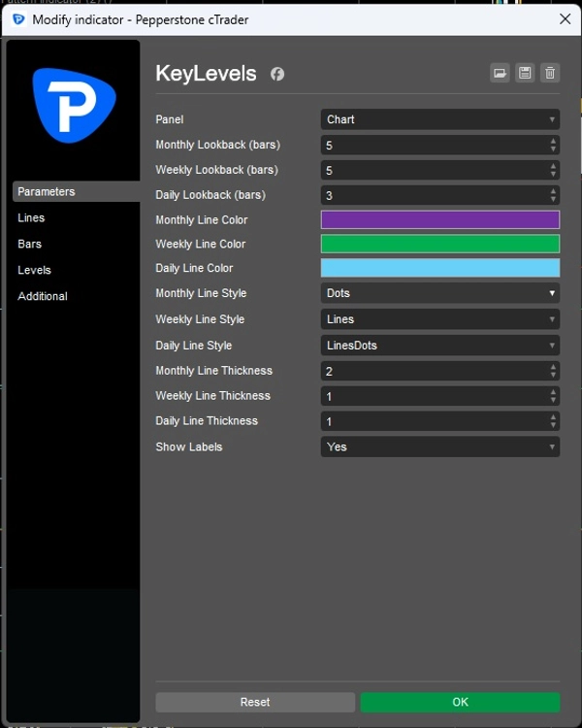Decrease Daily Lookback bars value
Screen dimensions: 582x728
(x=553, y=199)
